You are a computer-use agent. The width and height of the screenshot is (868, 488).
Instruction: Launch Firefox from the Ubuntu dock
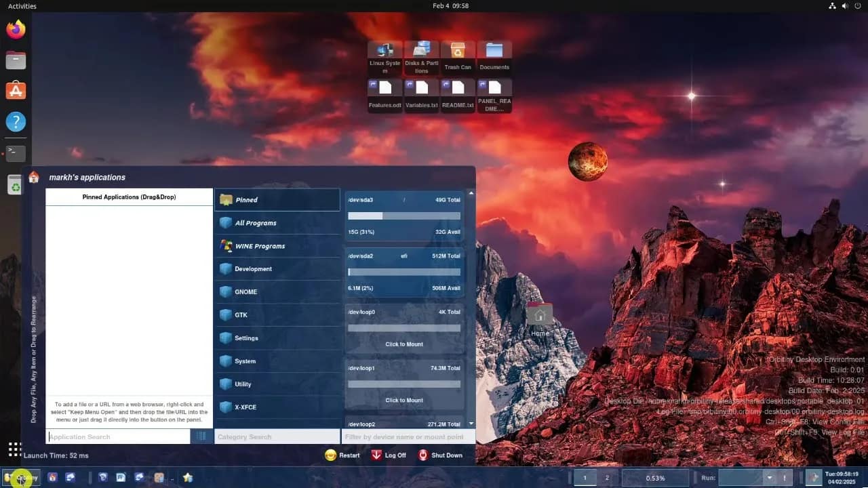coord(16,29)
